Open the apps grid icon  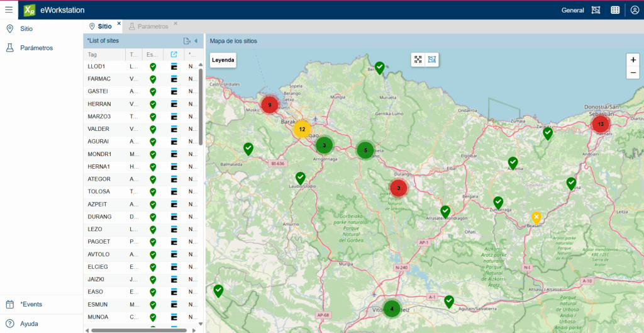[x=615, y=10]
